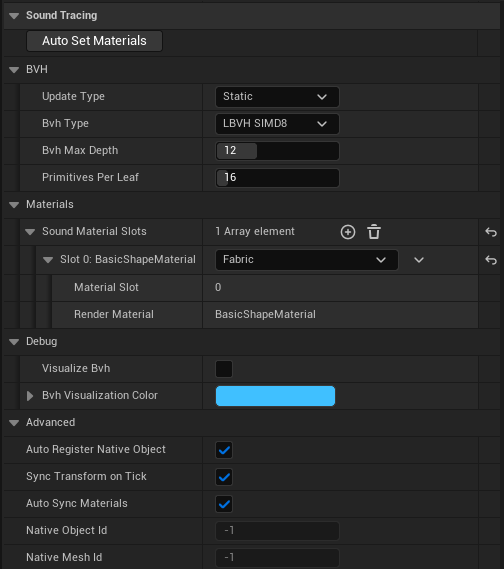The height and width of the screenshot is (569, 504).
Task: Collapse Sound Material Slots array
Action: (30, 232)
